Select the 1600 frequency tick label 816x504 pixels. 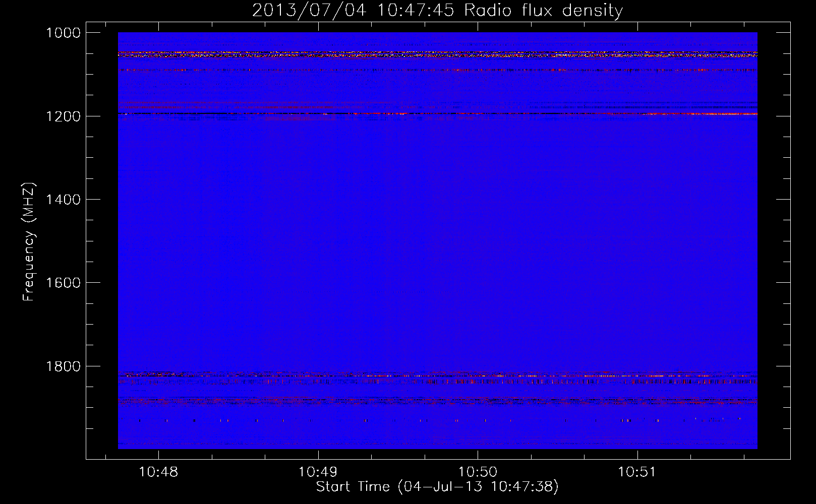[63, 283]
